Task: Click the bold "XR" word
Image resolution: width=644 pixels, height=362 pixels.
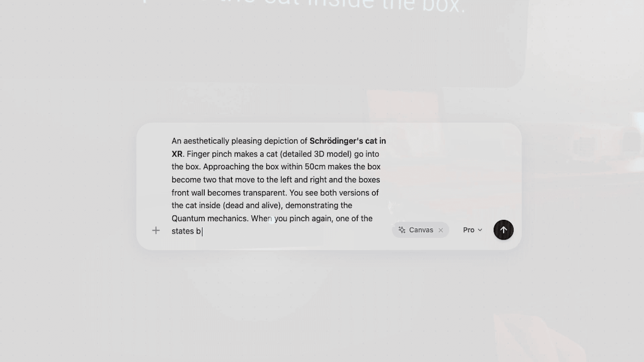Action: (177, 154)
